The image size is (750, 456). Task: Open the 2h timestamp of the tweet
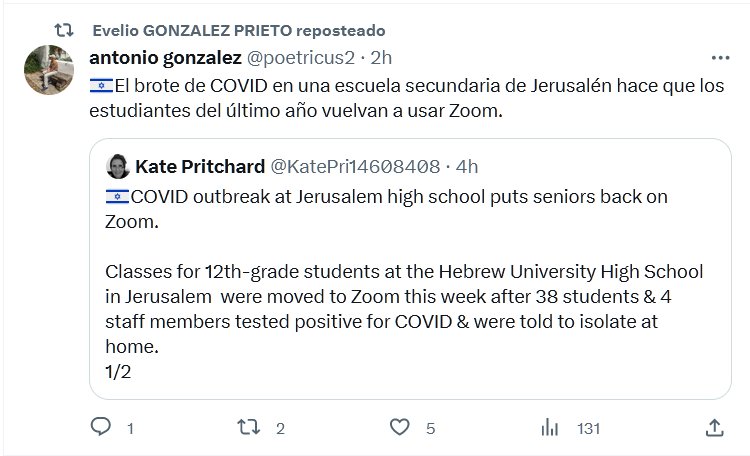(382, 58)
